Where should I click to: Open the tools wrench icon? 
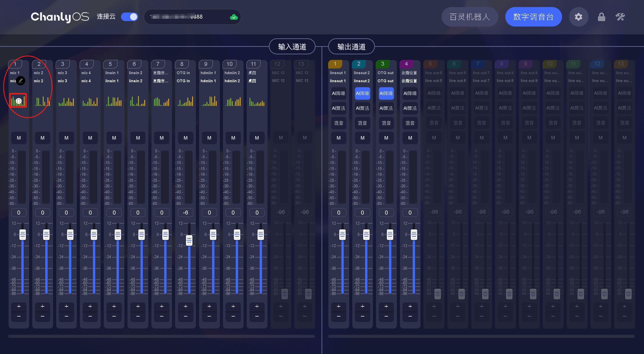point(620,17)
